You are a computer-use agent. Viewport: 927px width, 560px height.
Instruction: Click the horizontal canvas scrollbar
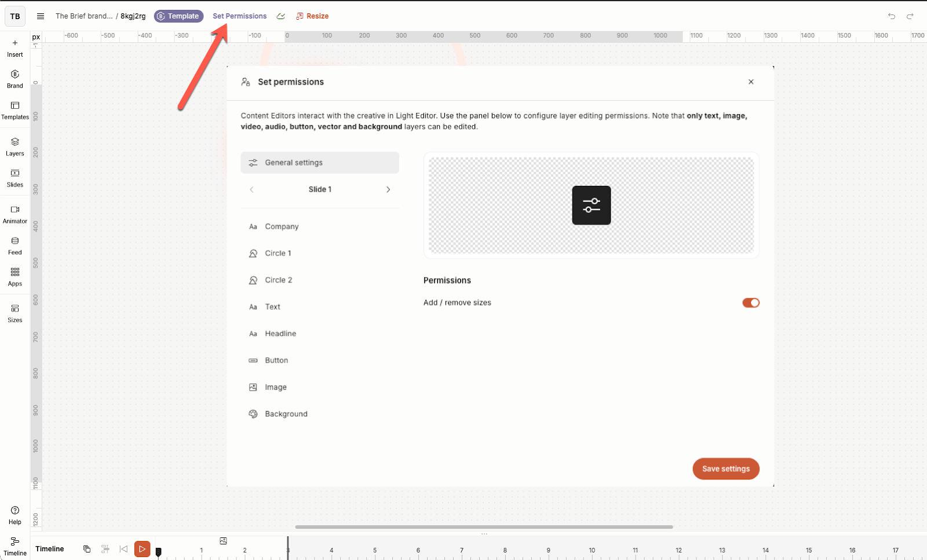pos(484,527)
